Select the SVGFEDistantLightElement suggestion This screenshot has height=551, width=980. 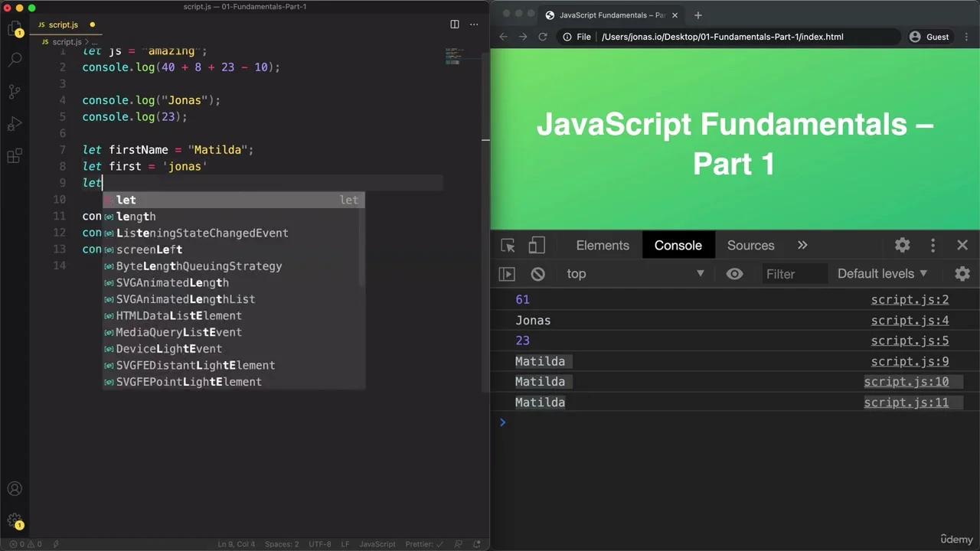(234, 365)
